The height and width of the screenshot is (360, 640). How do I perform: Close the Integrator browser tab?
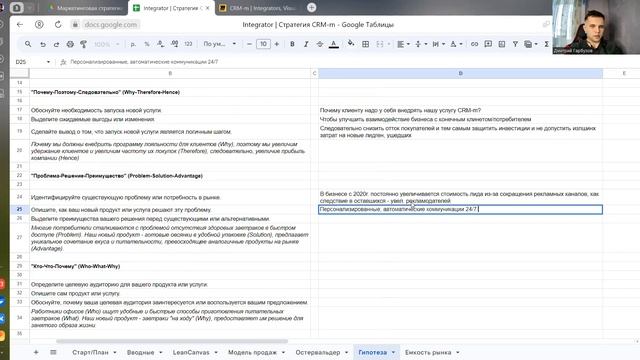[207, 8]
